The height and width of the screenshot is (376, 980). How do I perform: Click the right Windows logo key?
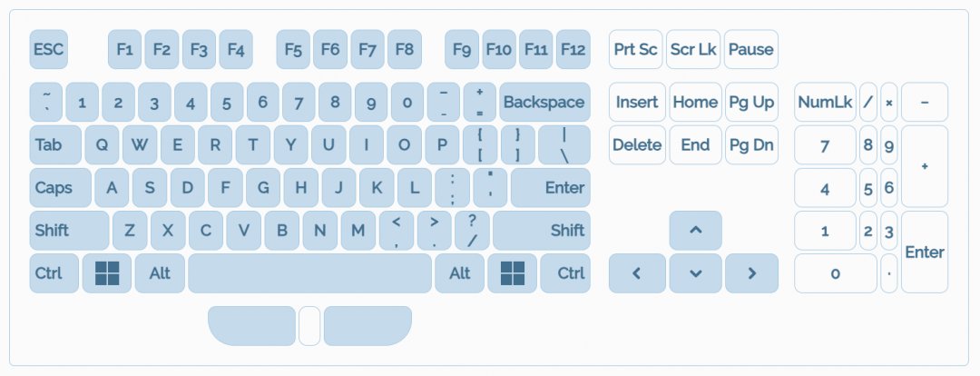(513, 273)
